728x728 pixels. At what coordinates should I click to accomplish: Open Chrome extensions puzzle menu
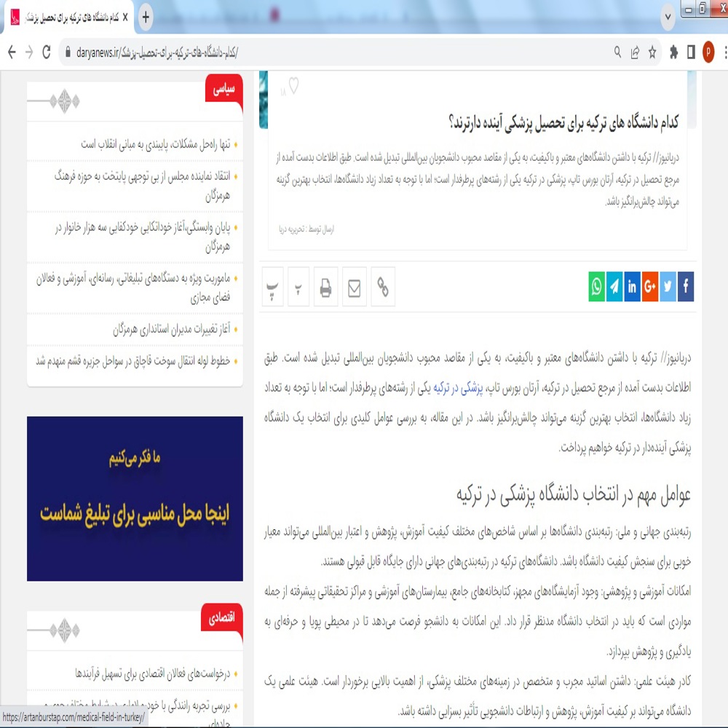tap(673, 52)
